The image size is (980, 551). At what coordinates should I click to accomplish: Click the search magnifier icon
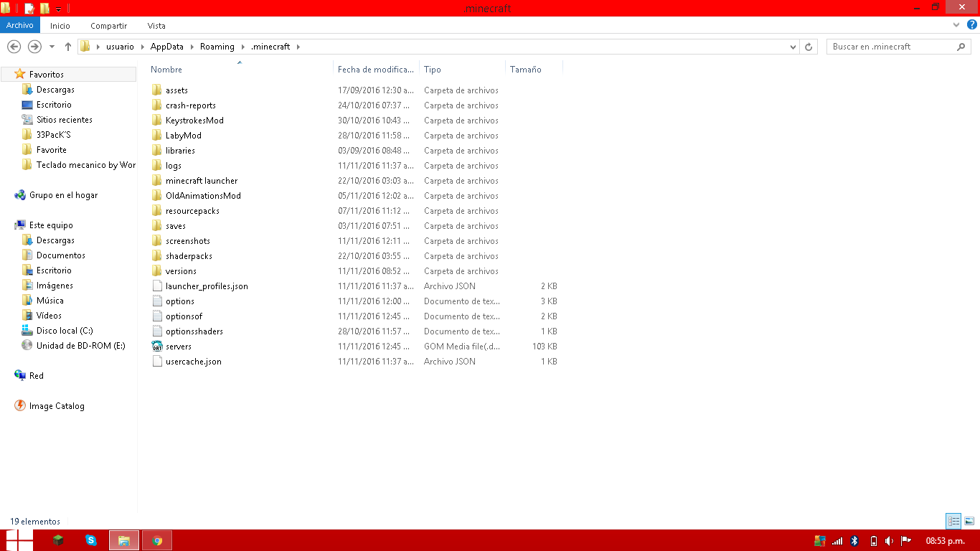(x=961, y=47)
